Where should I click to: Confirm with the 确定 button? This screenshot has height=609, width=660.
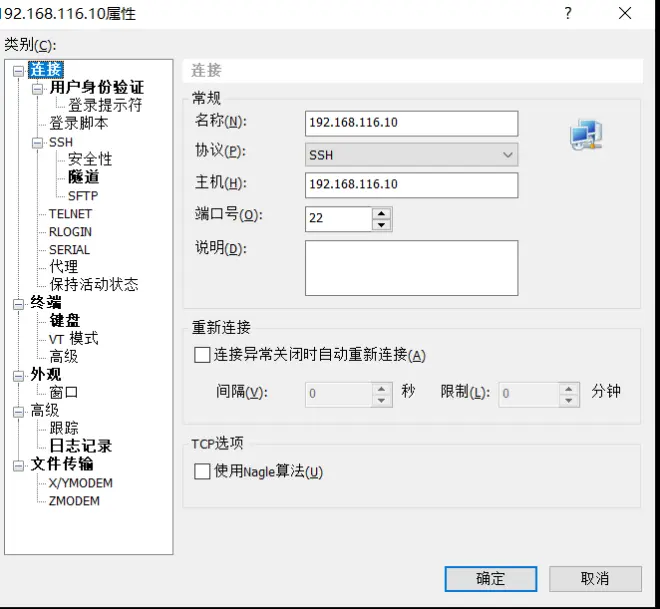click(491, 579)
